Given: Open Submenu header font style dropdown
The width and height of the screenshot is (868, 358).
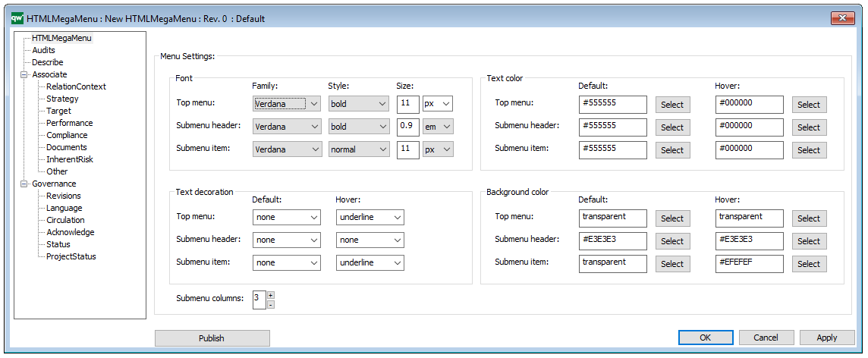Looking at the screenshot, I should point(358,127).
